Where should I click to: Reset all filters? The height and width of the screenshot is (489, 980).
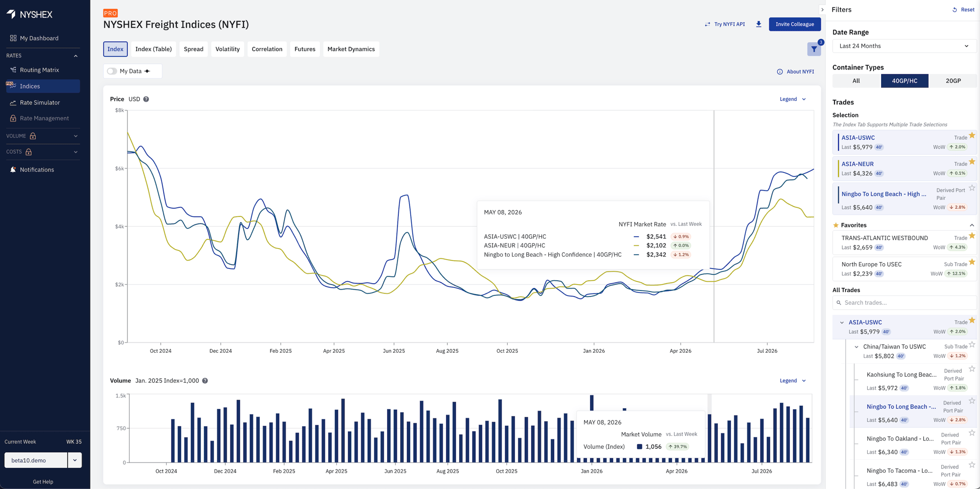click(963, 10)
